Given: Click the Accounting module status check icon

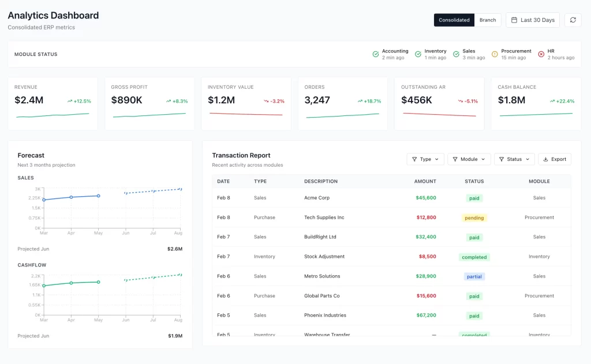Looking at the screenshot, I should pyautogui.click(x=375, y=53).
